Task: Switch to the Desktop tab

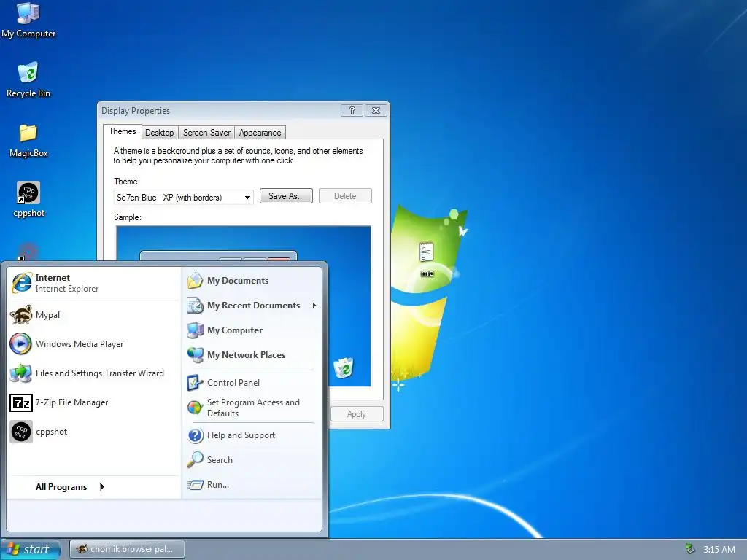Action: pyautogui.click(x=160, y=133)
